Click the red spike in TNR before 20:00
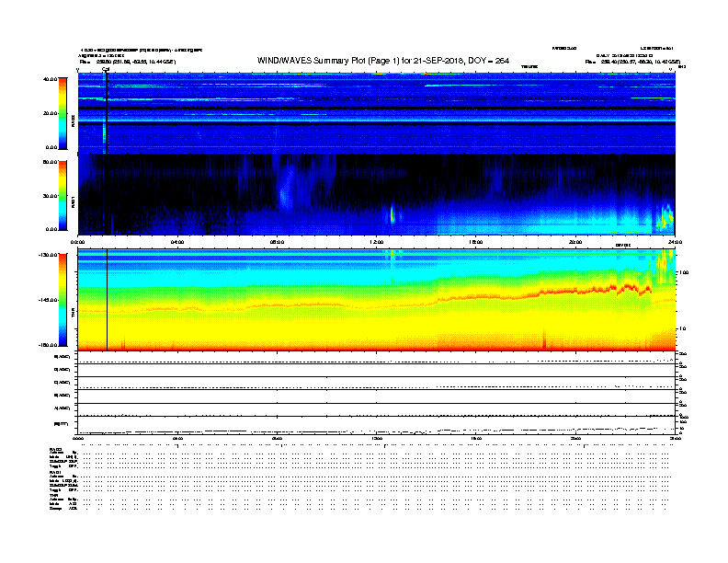The height and width of the screenshot is (563, 728). [544, 339]
